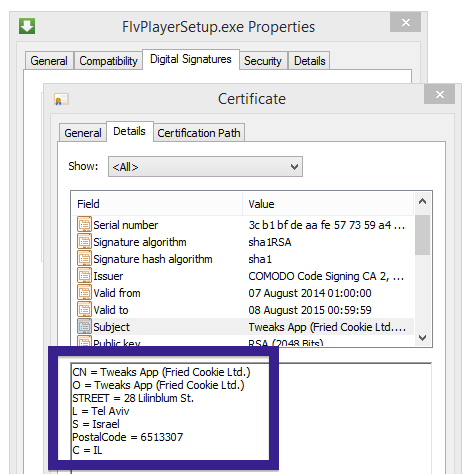Click the S = Israel line
The width and height of the screenshot is (476, 474).
pyautogui.click(x=96, y=424)
